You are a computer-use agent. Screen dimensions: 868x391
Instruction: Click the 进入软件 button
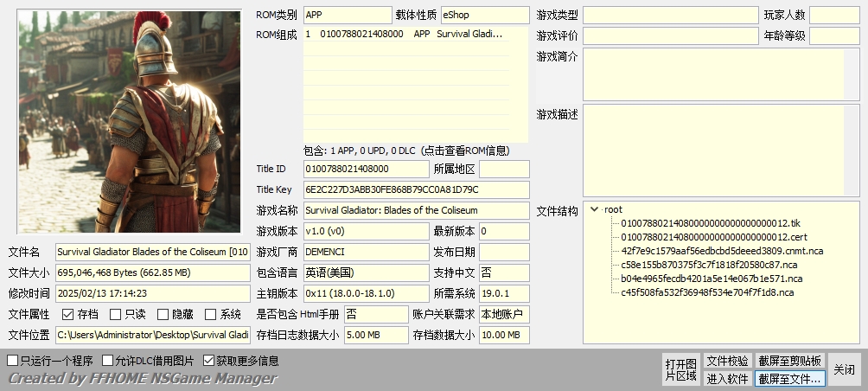pos(727,378)
